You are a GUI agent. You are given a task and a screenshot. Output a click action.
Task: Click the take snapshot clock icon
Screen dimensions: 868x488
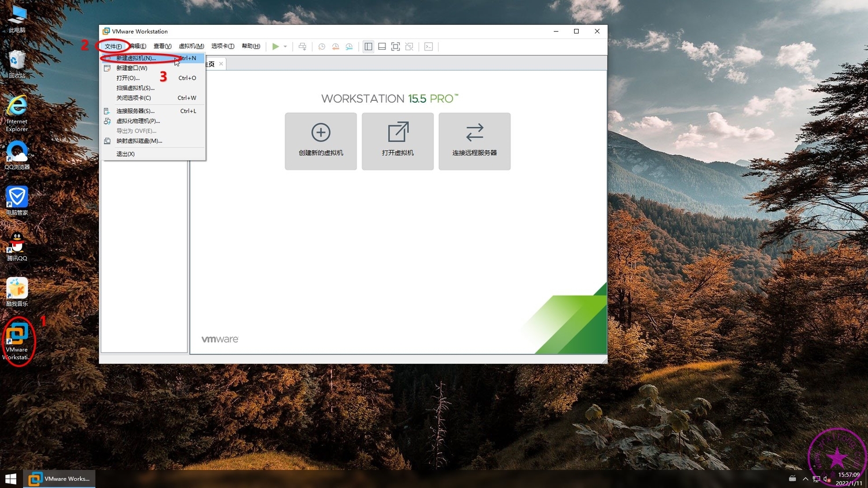[322, 46]
